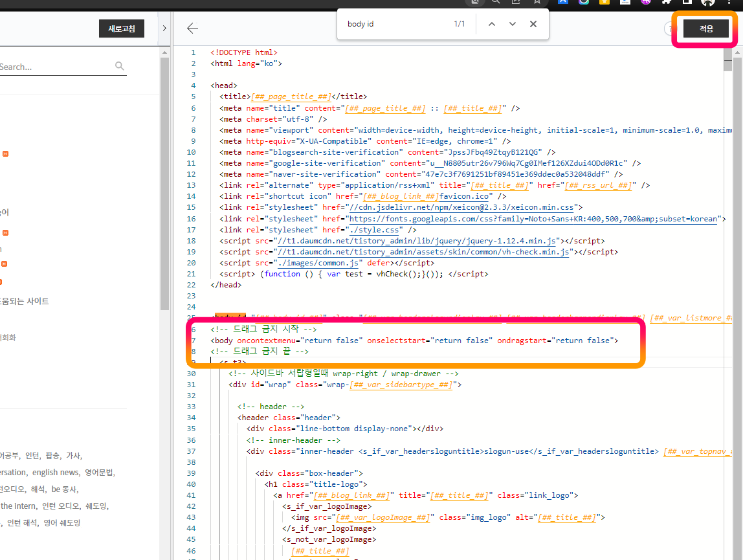The height and width of the screenshot is (560, 743).
Task: Go back using the left arrow icon
Action: click(192, 28)
